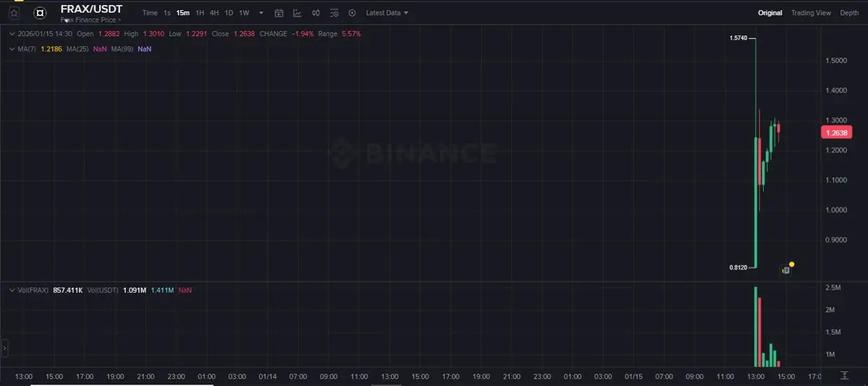The height and width of the screenshot is (386, 868).
Task: Select the 1W interval
Action: click(244, 13)
